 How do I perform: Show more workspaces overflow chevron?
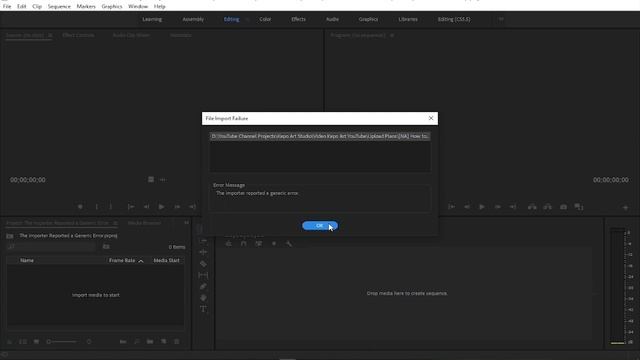[x=501, y=19]
